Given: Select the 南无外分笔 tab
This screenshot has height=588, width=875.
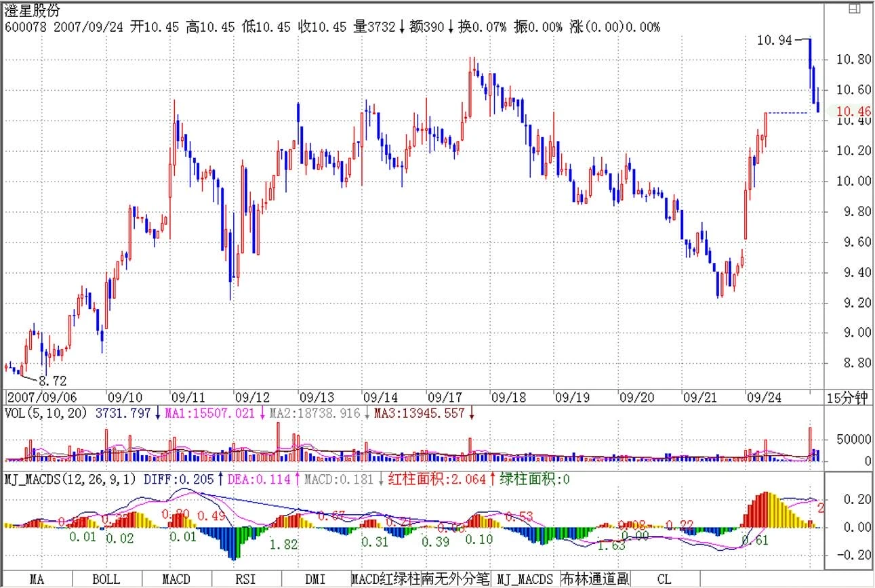Looking at the screenshot, I should coord(455,580).
